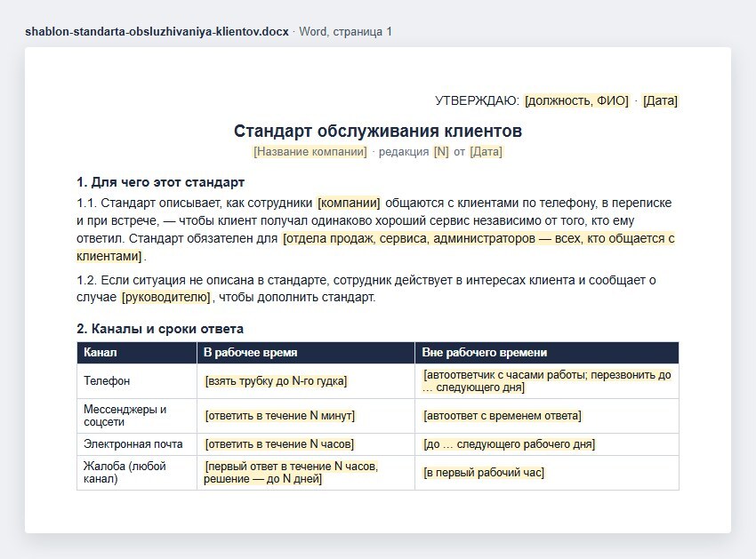Click the 'Word, страница 1' label

coord(345,32)
